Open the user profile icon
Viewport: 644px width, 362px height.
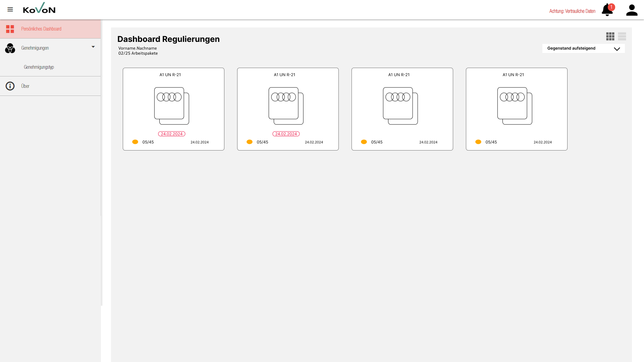(x=632, y=10)
